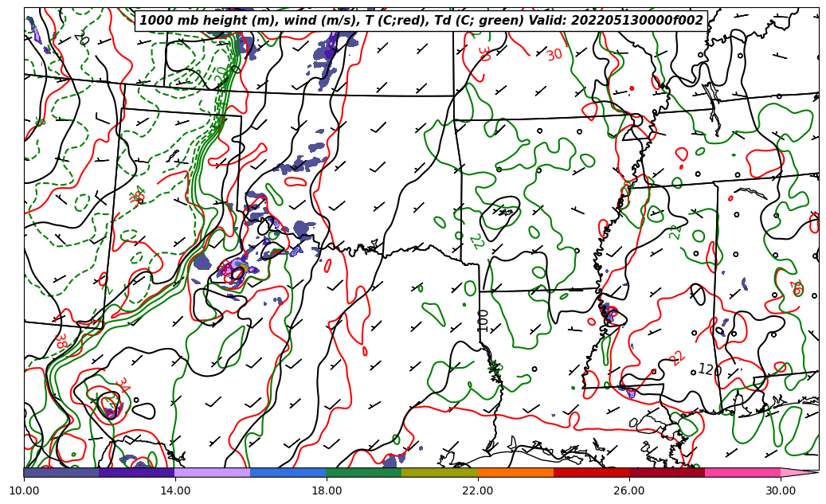The image size is (826, 504).
Task: Pick the dark crimson colorbar segment
Action: (x=667, y=472)
